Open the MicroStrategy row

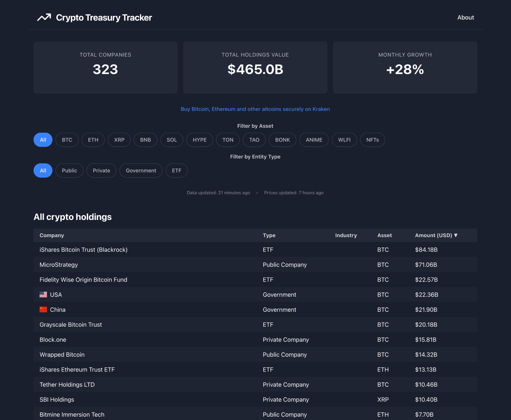[x=255, y=265]
